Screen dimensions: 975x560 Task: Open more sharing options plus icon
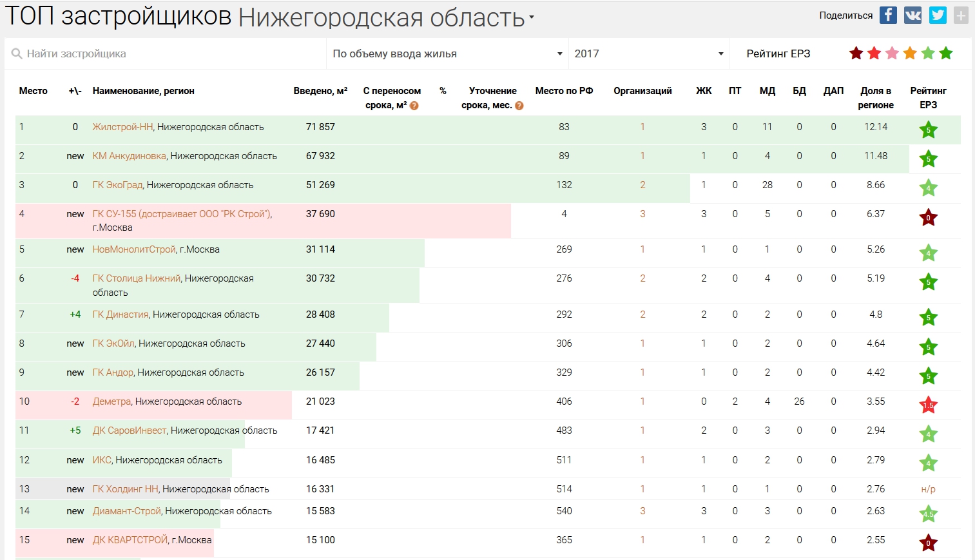click(961, 15)
